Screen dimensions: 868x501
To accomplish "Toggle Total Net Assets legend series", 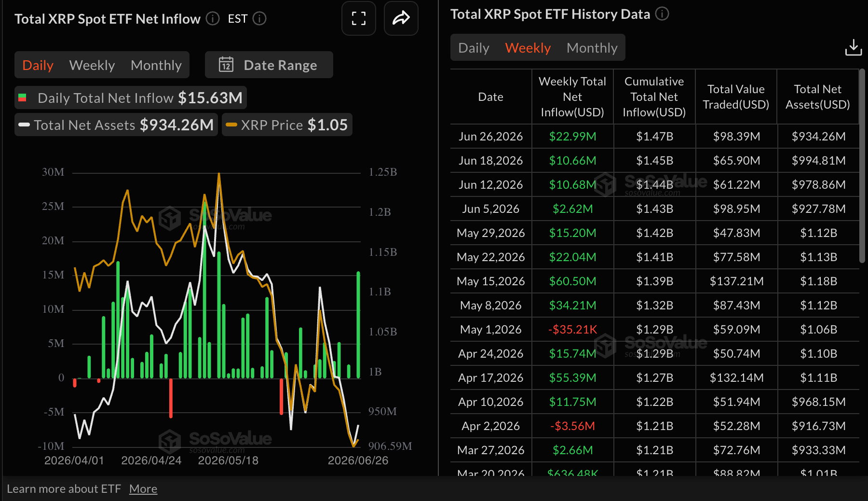I will 116,125.
